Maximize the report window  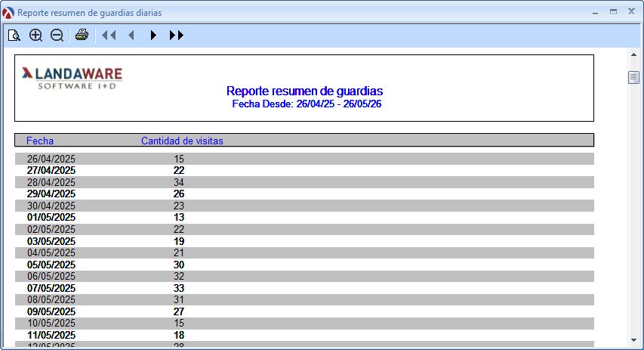click(x=613, y=12)
